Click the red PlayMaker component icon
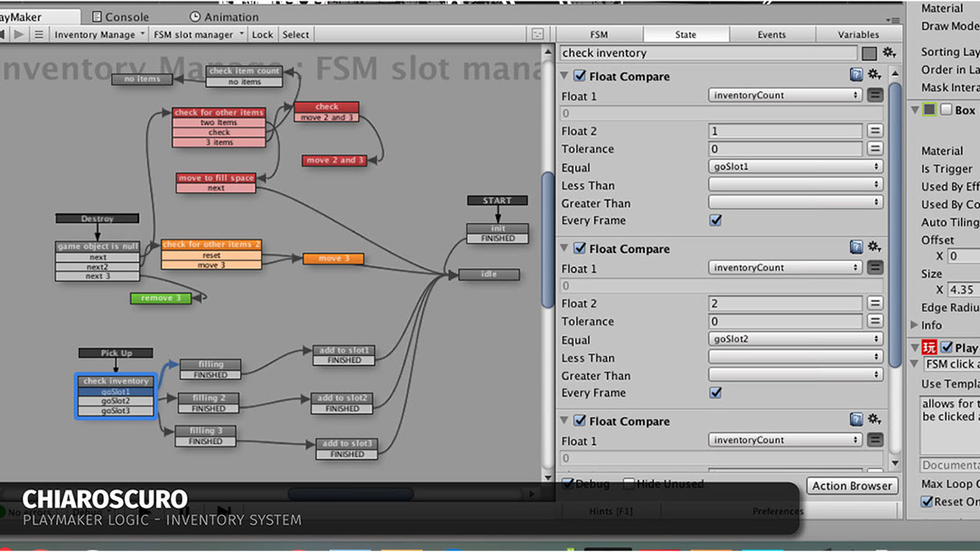The width and height of the screenshot is (980, 552). tap(929, 348)
